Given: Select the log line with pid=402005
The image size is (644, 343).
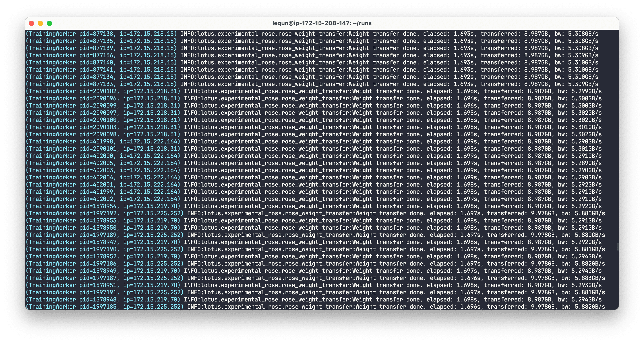Looking at the screenshot, I should tap(314, 163).
